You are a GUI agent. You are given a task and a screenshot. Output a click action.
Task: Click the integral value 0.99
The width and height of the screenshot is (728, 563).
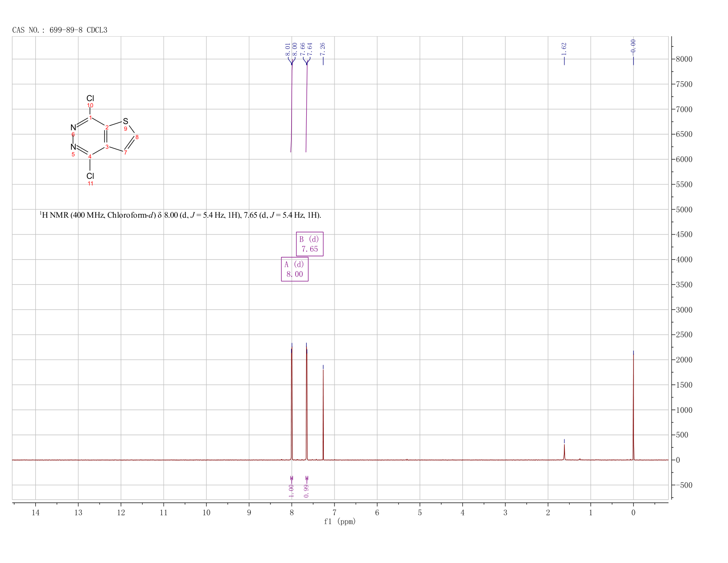tap(307, 491)
